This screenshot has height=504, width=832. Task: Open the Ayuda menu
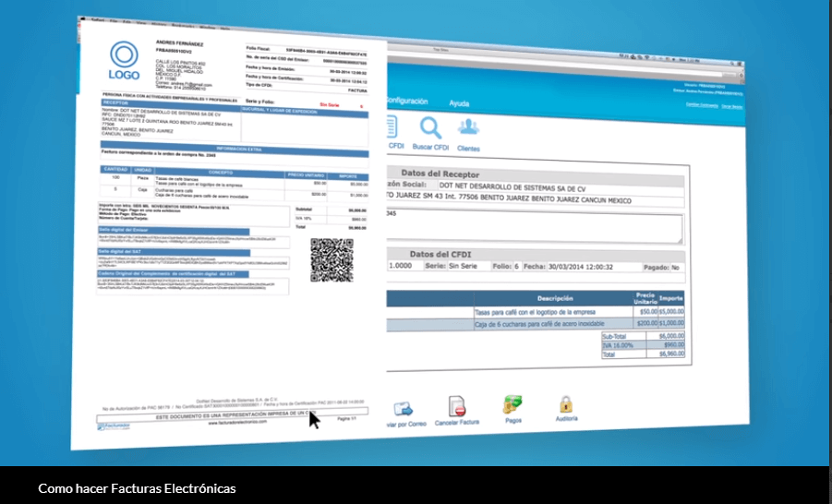(x=459, y=102)
